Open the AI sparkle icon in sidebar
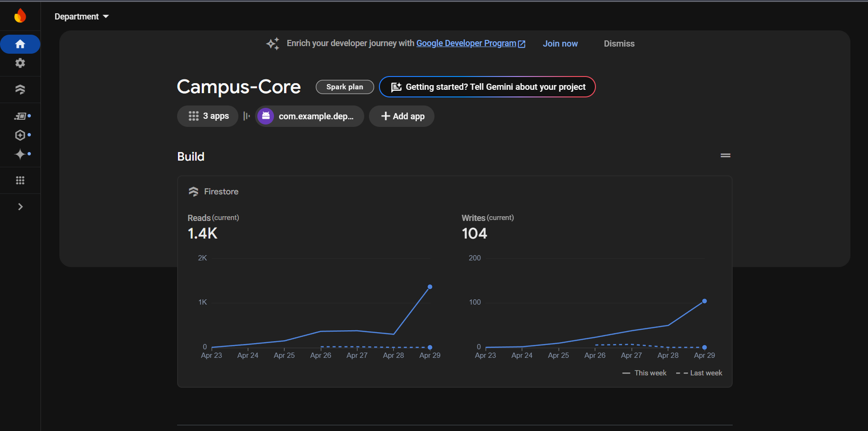The height and width of the screenshot is (431, 868). coord(20,154)
